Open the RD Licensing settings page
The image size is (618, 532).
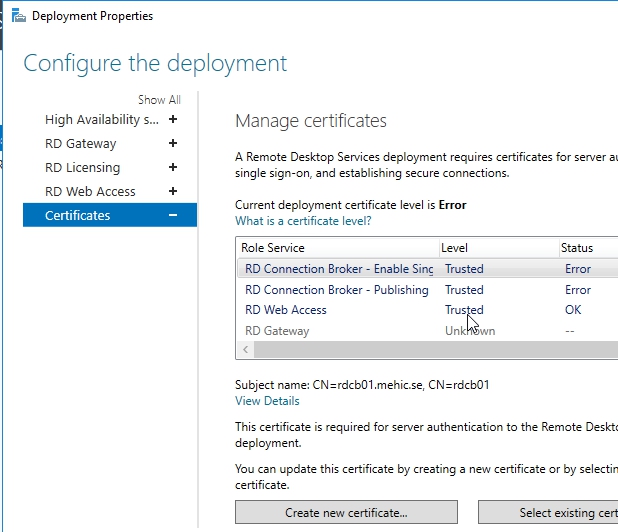tap(82, 167)
